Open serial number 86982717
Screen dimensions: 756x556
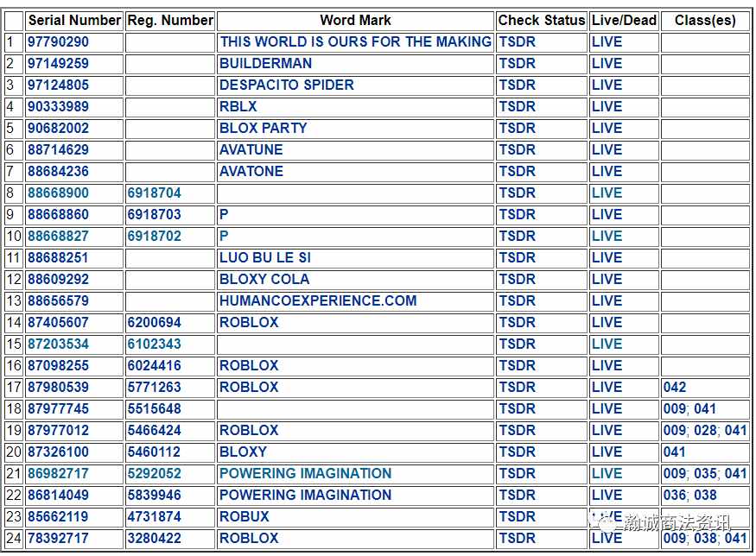click(x=58, y=474)
